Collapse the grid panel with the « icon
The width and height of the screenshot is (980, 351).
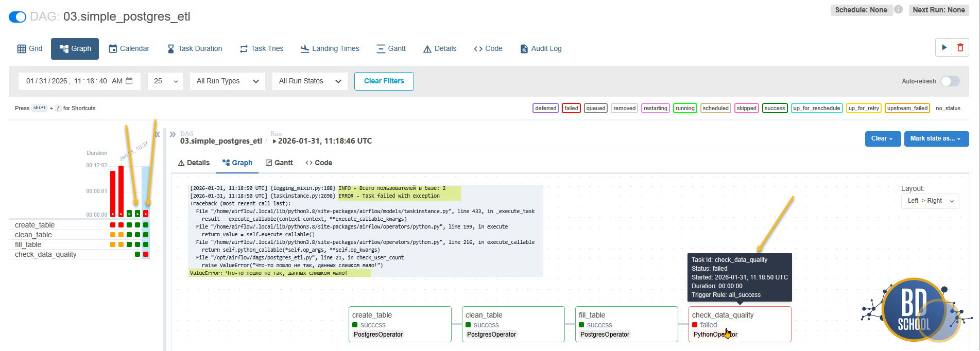(157, 134)
